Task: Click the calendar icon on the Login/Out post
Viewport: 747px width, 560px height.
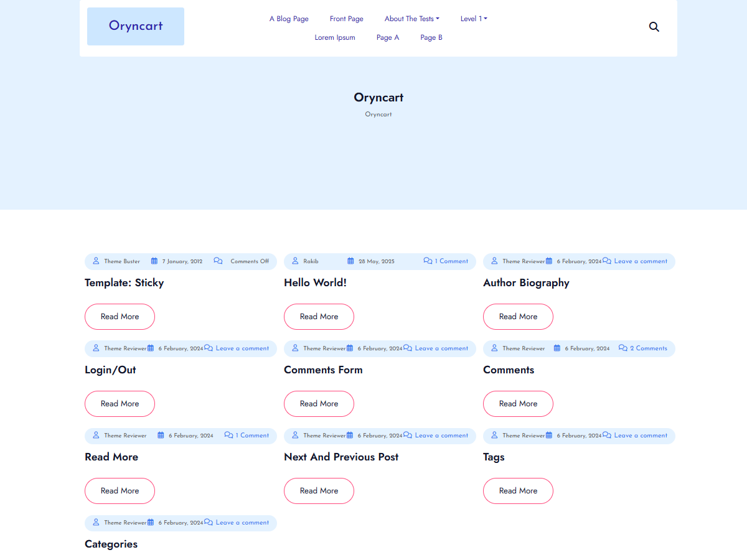Action: tap(150, 348)
